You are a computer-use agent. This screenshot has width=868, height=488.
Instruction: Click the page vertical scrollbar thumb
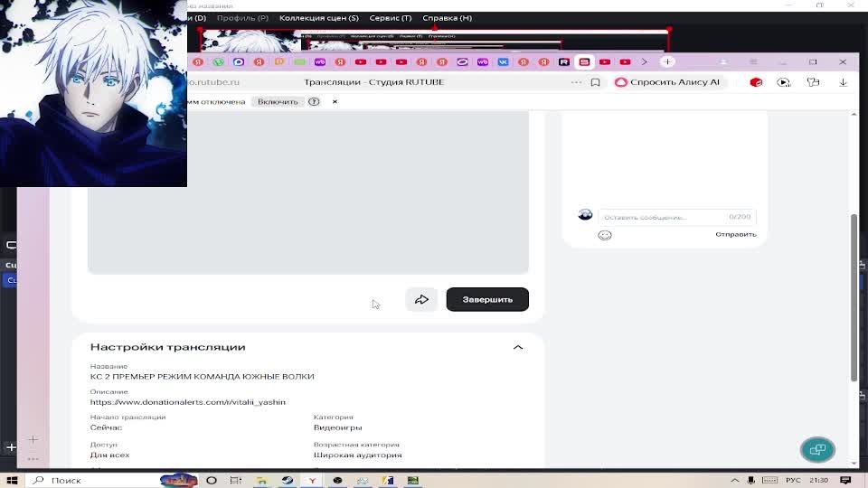[x=854, y=297]
